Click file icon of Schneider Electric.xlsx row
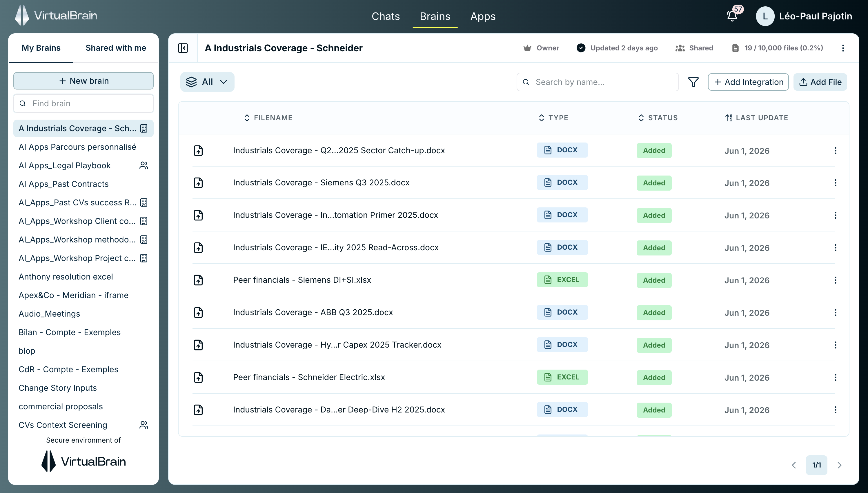This screenshot has width=868, height=493. pos(198,377)
